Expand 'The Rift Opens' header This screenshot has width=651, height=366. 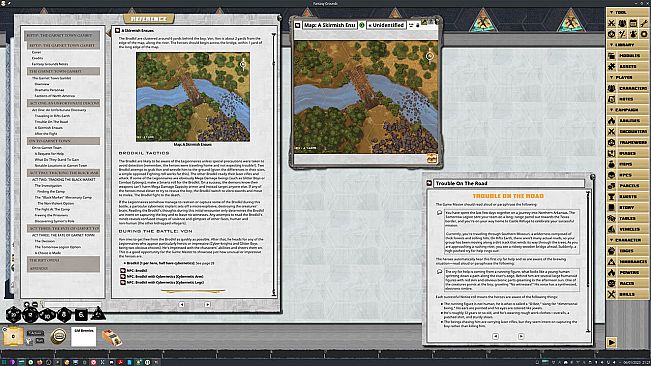(x=64, y=260)
